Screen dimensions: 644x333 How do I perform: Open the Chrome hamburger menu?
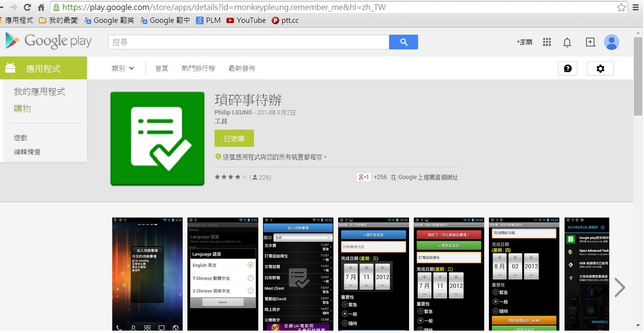pyautogui.click(x=636, y=7)
